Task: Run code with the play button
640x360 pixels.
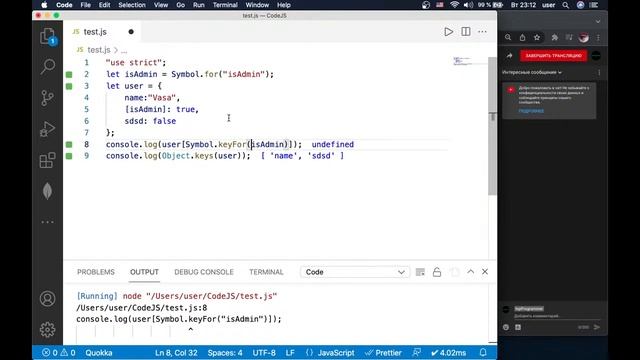Action: tap(449, 32)
